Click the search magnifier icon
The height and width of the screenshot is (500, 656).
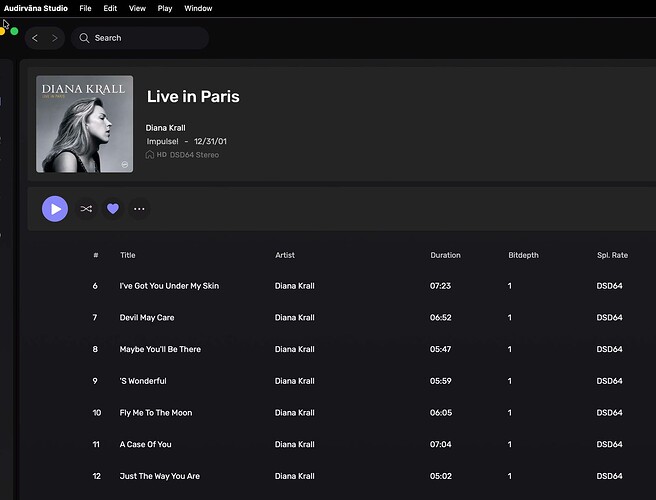click(84, 38)
